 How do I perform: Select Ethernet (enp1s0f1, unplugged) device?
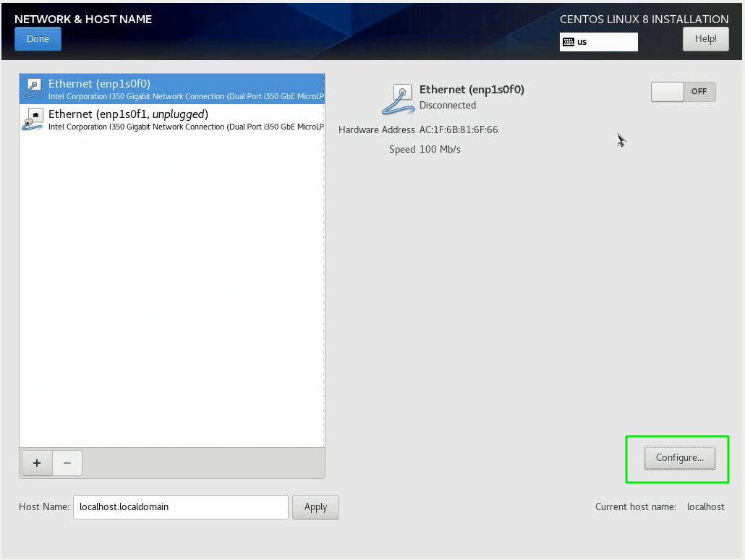172,119
